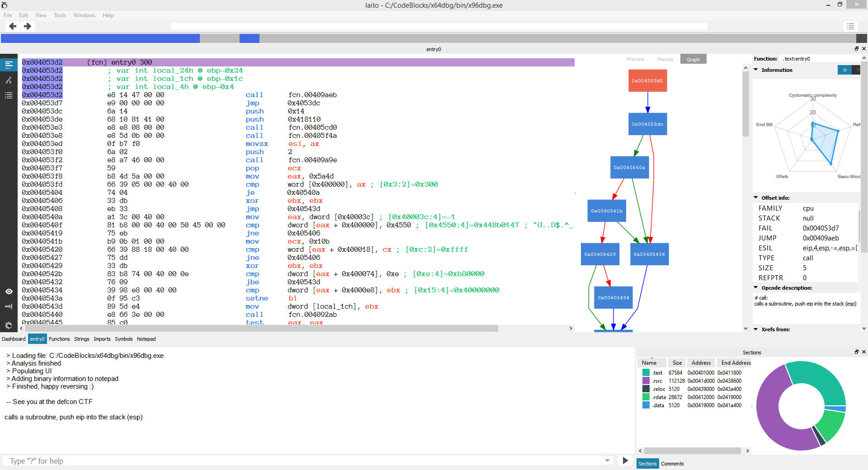868x470 pixels.
Task: Select the disassembly view icon in sidebar
Action: pyautogui.click(x=9, y=64)
